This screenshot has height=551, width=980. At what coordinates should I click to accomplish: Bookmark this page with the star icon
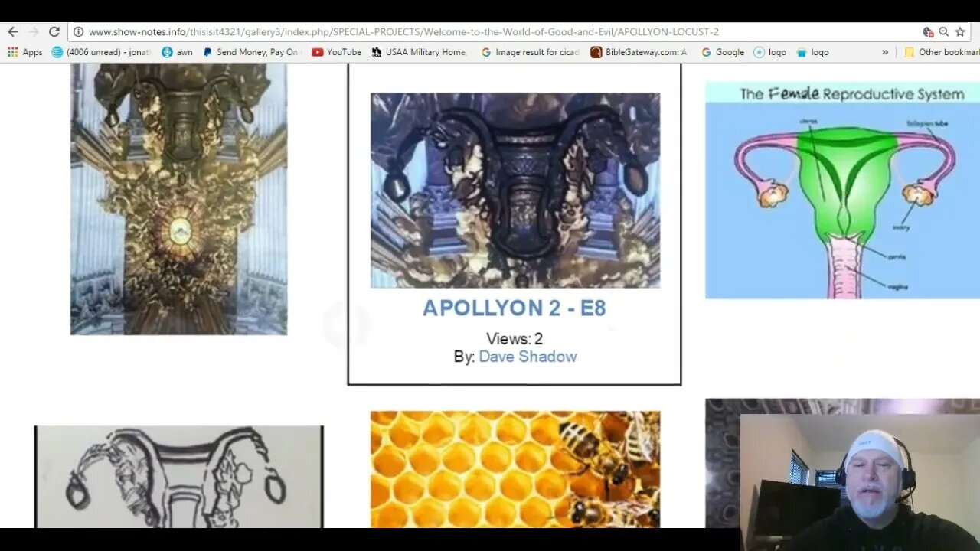[x=960, y=32]
